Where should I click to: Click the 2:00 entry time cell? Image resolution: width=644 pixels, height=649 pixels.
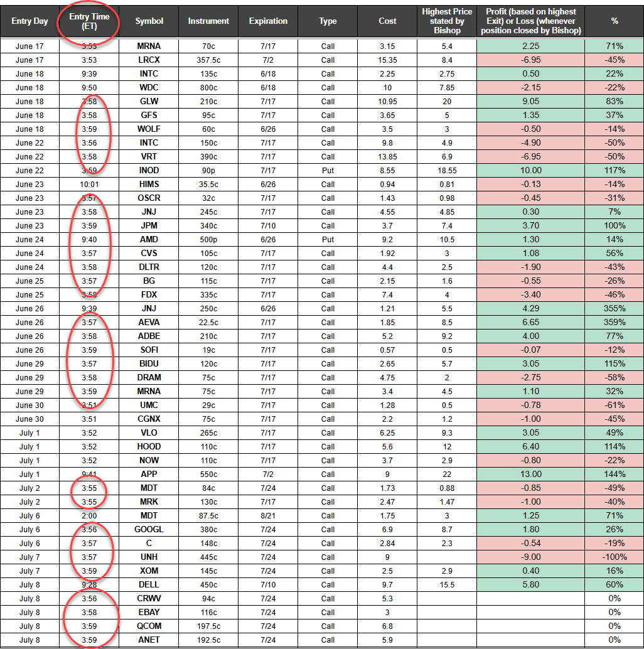tap(89, 516)
